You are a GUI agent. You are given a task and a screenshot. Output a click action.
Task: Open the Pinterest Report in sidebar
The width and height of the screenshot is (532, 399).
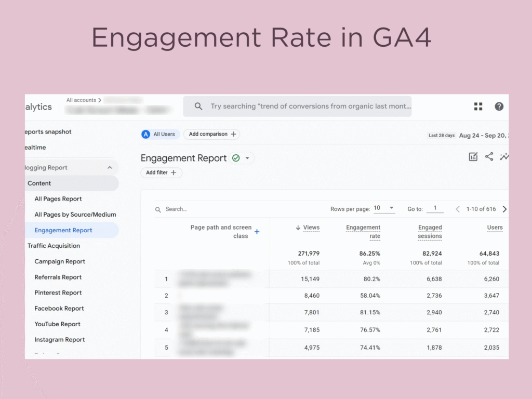58,293
